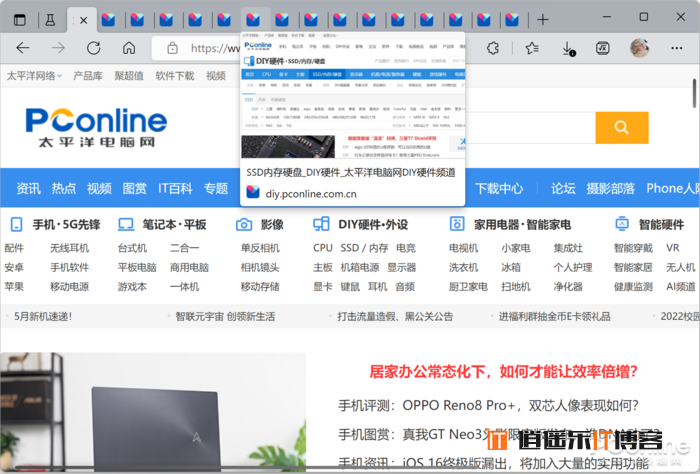This screenshot has width=700, height=474.
Task: Open the user profile avatar
Action: pos(639,48)
